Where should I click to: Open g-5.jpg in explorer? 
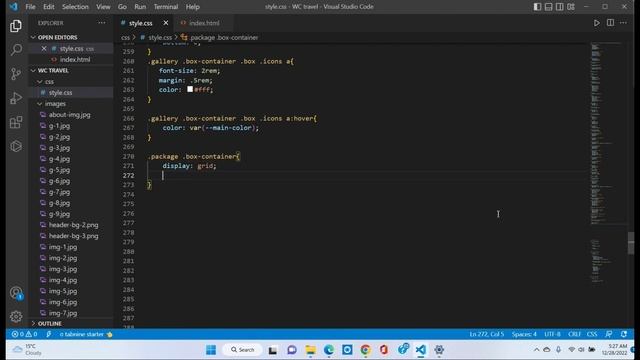(x=59, y=170)
